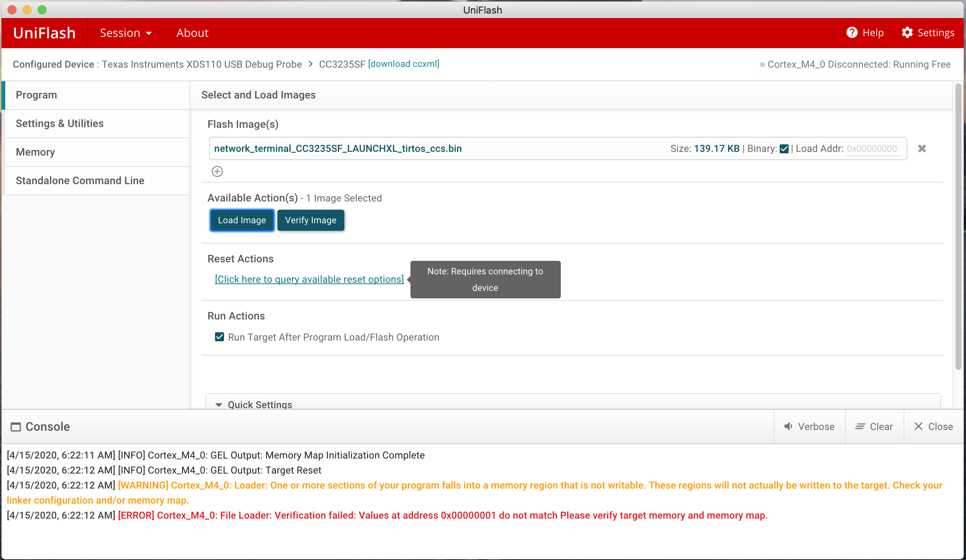
Task: Close the console panel
Action: (x=933, y=426)
